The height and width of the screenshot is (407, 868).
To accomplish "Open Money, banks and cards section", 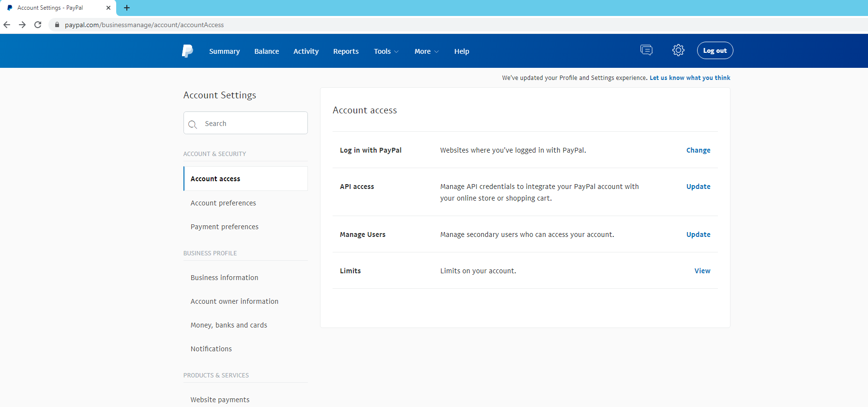I will pyautogui.click(x=229, y=325).
